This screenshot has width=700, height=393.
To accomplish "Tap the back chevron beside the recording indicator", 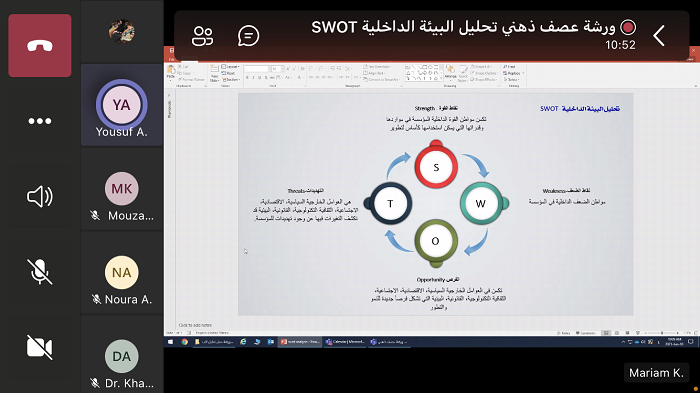I will 659,36.
